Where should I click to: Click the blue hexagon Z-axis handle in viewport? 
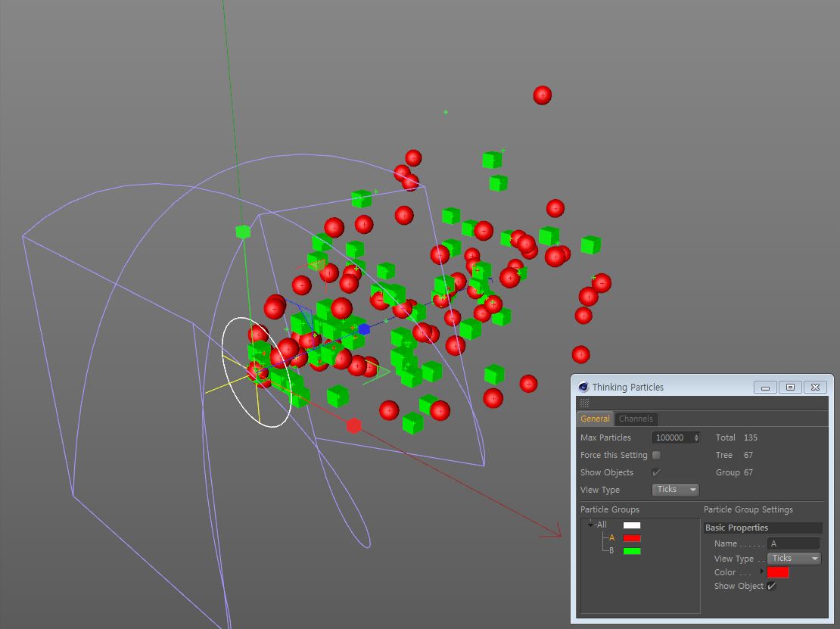[364, 329]
